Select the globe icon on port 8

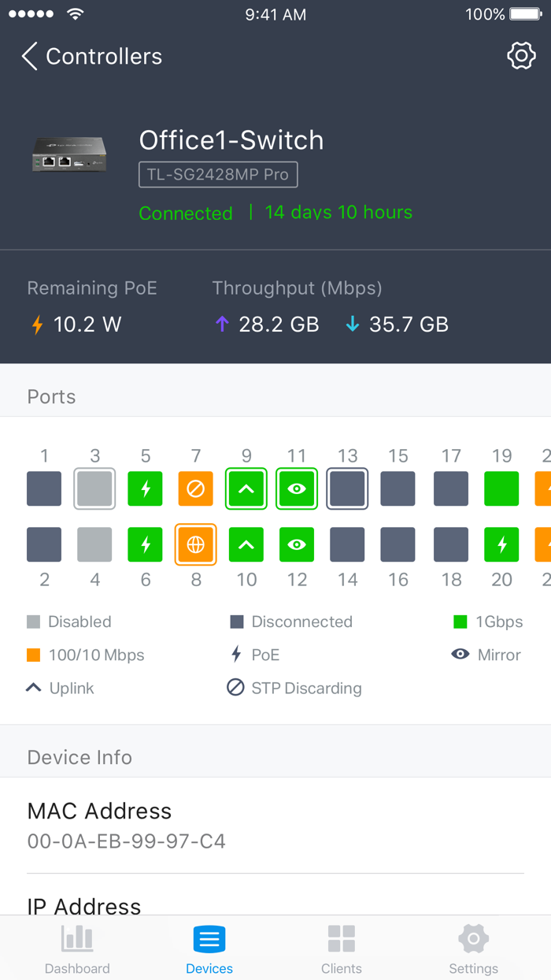pos(195,544)
